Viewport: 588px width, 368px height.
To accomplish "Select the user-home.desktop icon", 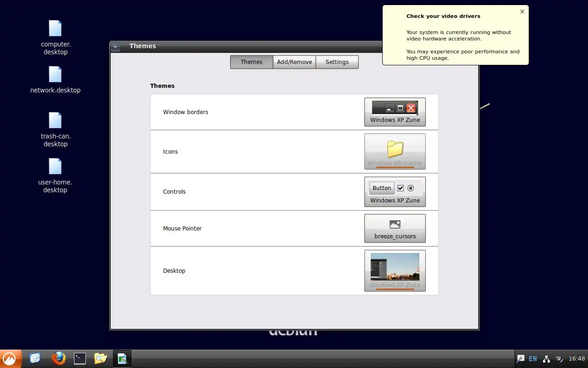I will [55, 176].
